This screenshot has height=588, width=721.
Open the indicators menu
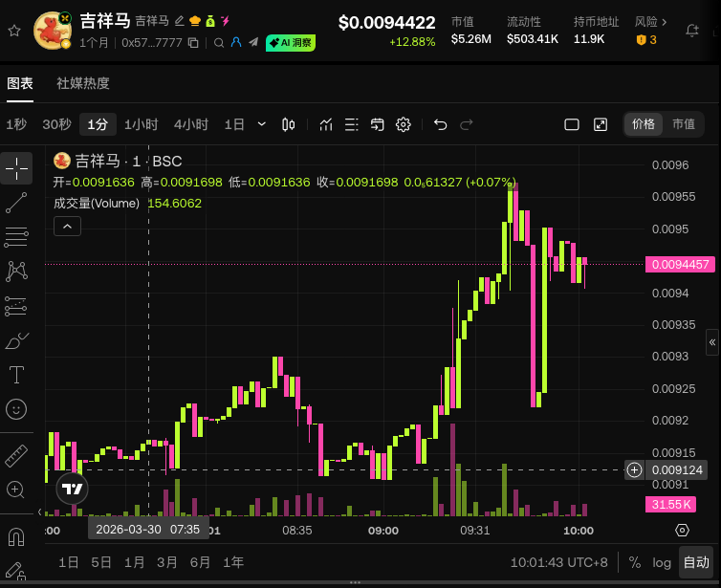pos(326,124)
